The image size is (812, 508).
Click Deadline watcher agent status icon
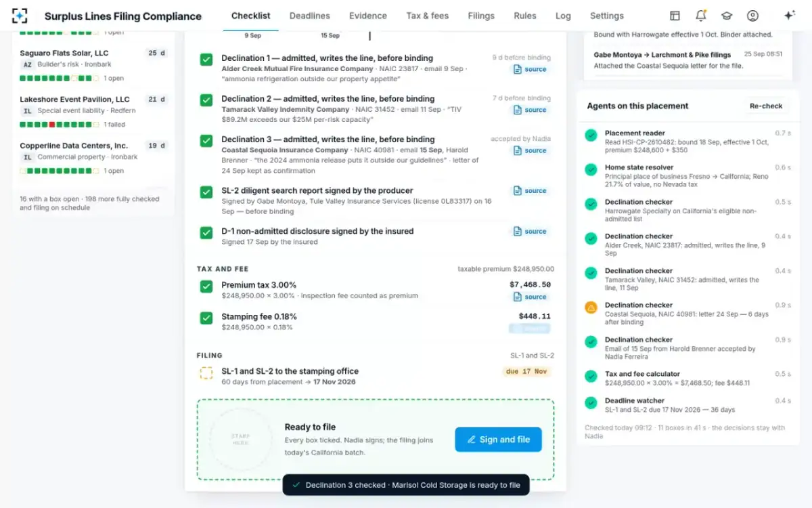(591, 402)
